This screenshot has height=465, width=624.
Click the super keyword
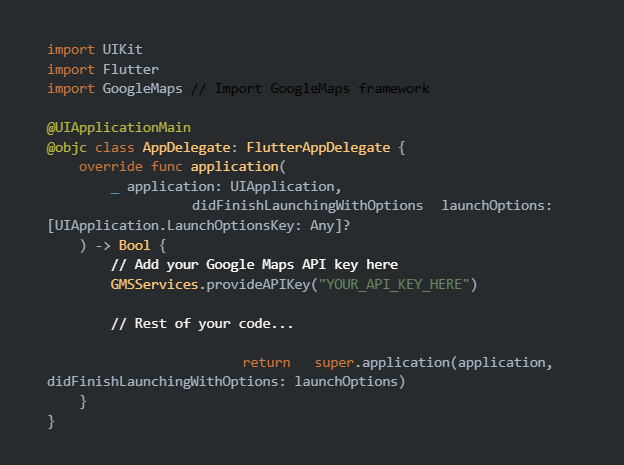[x=334, y=363]
